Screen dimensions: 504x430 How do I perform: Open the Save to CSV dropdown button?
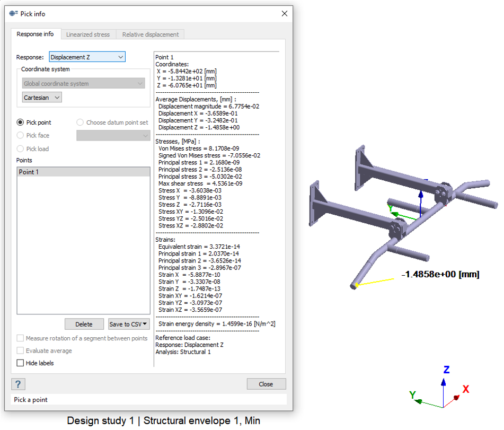click(x=129, y=324)
